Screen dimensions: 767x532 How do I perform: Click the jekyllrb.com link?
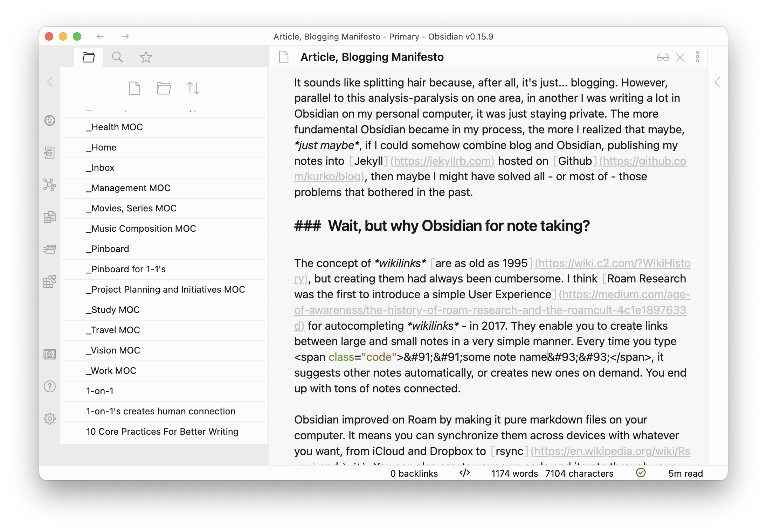point(442,161)
